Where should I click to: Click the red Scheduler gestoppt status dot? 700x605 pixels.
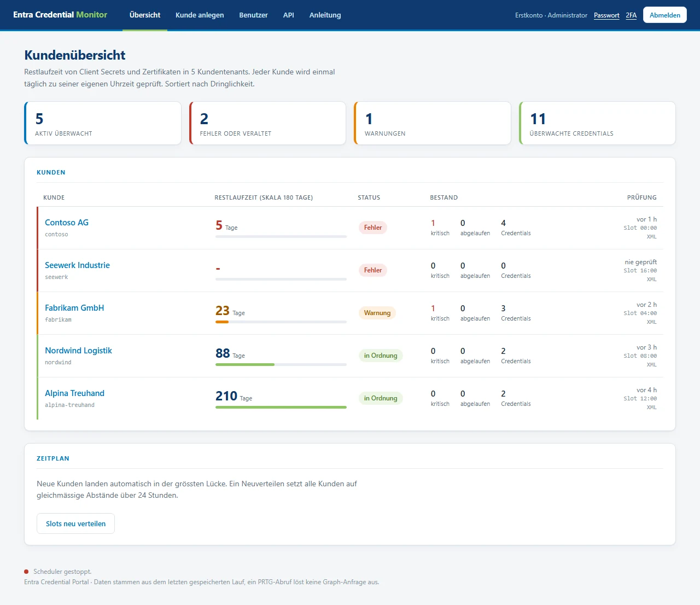click(x=26, y=572)
